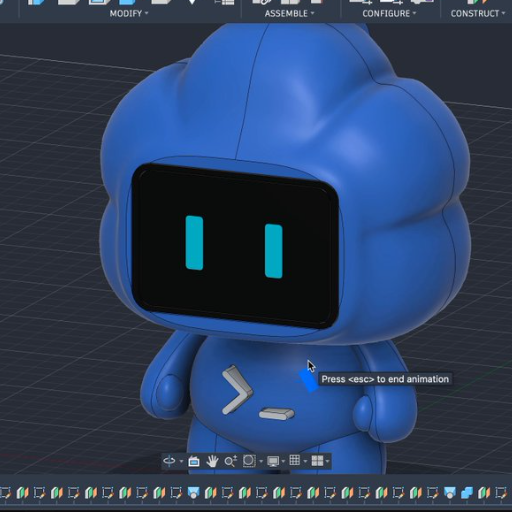The height and width of the screenshot is (512, 512).
Task: Select the blue Combine feature in timeline
Action: [x=467, y=493]
